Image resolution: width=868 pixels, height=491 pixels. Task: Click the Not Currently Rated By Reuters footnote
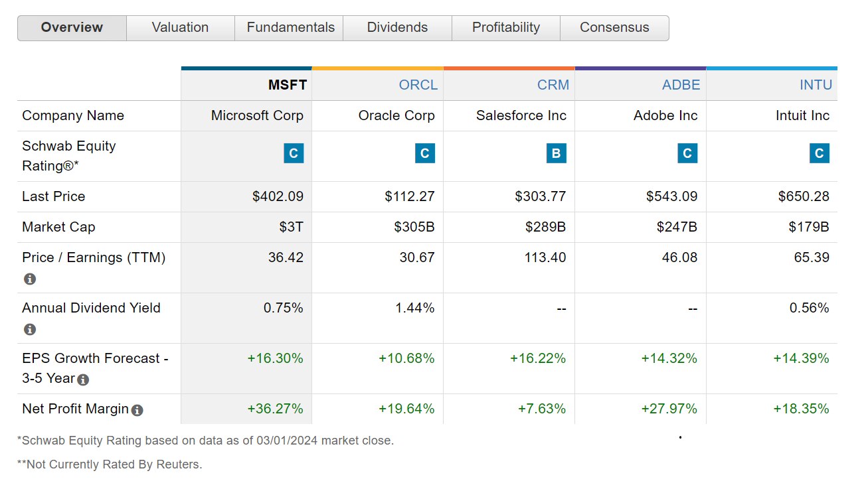110,464
